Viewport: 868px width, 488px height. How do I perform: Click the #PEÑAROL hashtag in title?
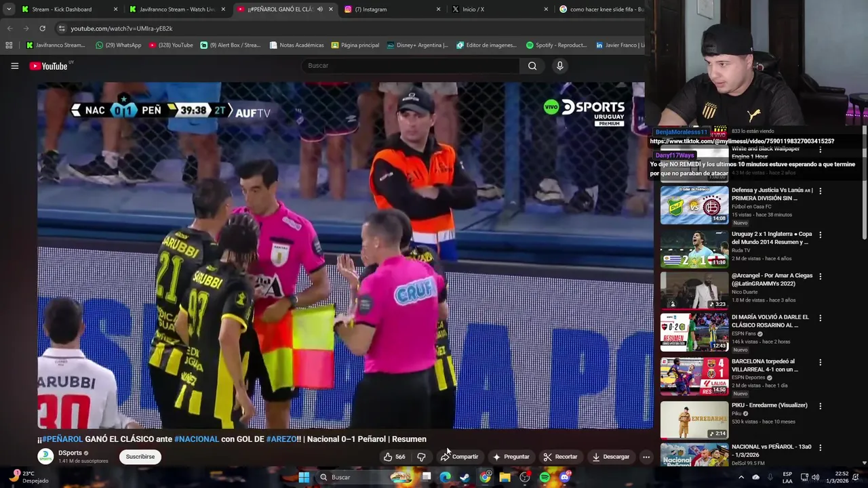point(62,439)
